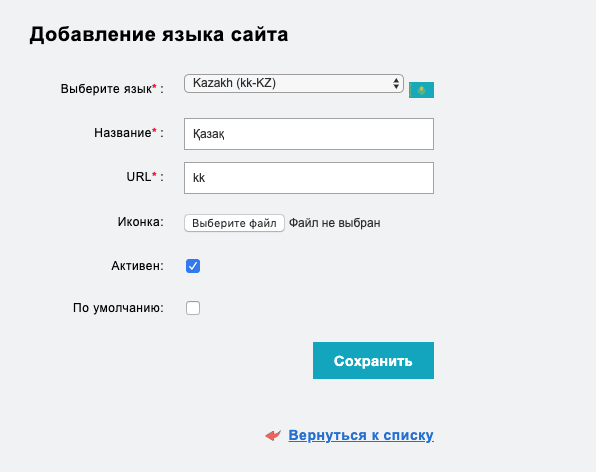Click the Выберите язык label
The height and width of the screenshot is (472, 596).
coord(106,89)
